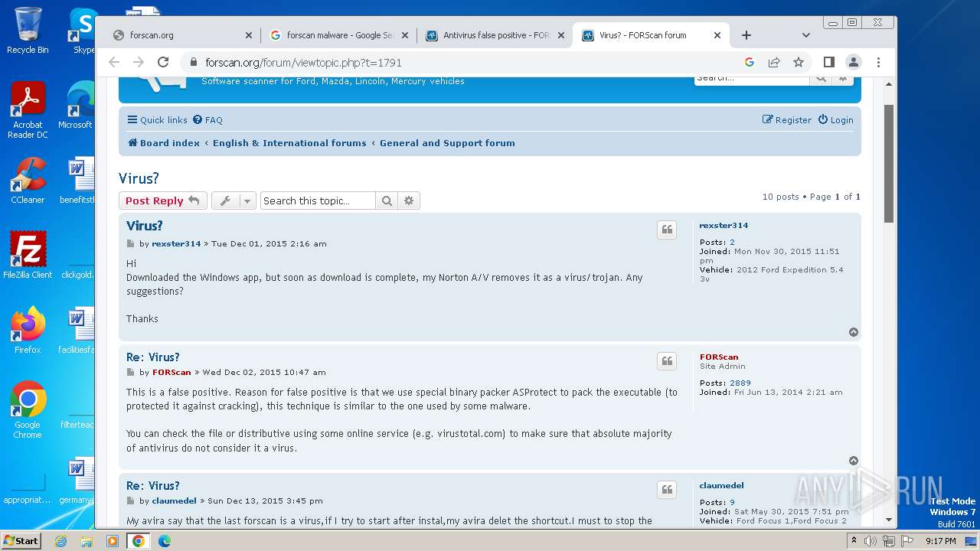Open Recycle Bin on the desktop
Image resolution: width=980 pixels, height=551 pixels.
point(28,31)
